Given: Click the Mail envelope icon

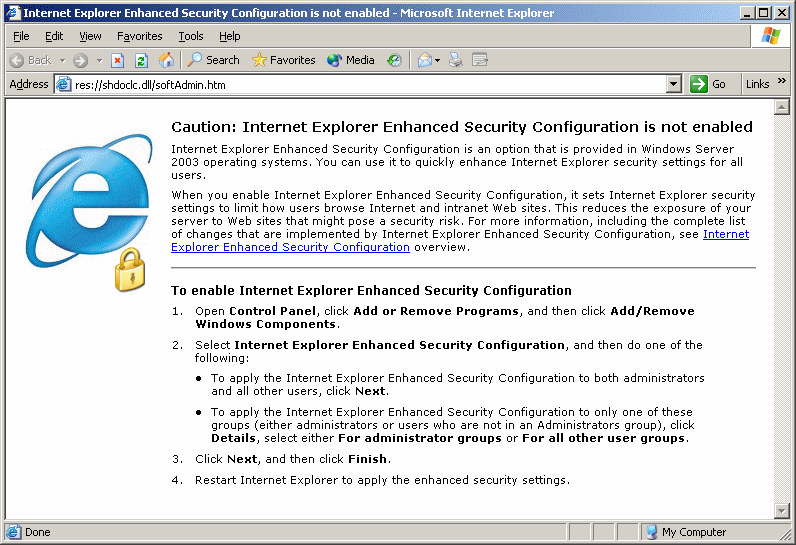Looking at the screenshot, I should pyautogui.click(x=424, y=60).
